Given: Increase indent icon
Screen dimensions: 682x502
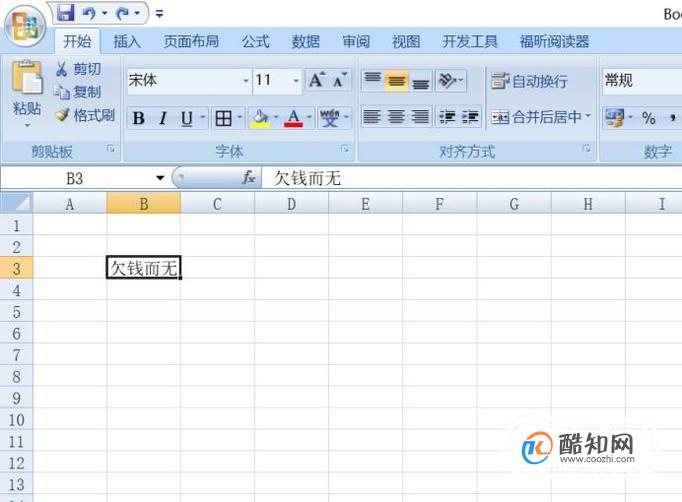Looking at the screenshot, I should click(470, 117).
